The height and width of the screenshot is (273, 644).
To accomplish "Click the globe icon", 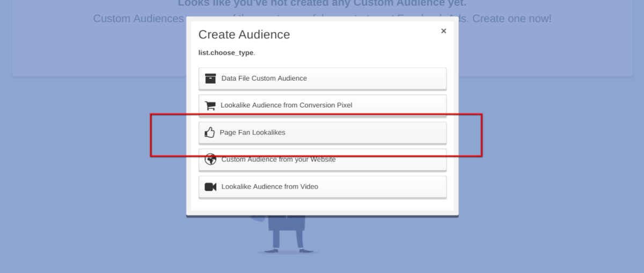I will [x=210, y=160].
